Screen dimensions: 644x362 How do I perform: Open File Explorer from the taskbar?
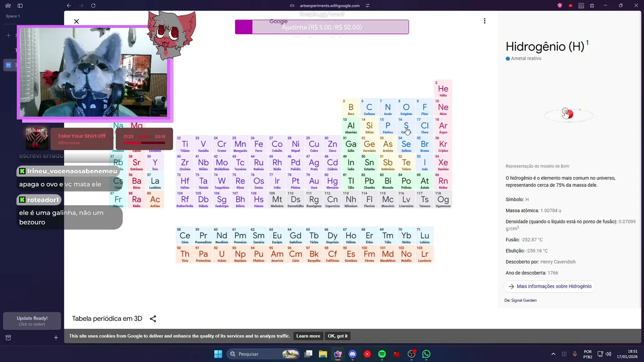pos(323,354)
